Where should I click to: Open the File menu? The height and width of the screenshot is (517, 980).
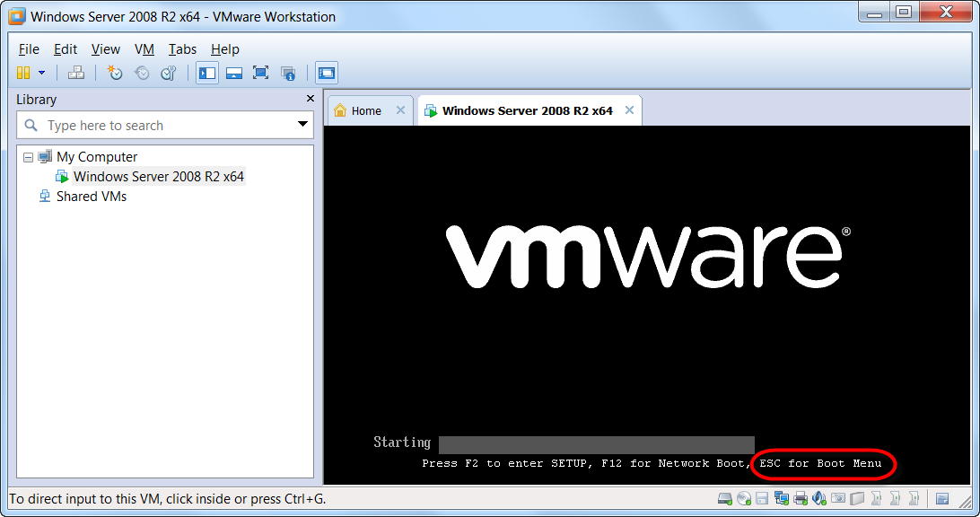[29, 49]
